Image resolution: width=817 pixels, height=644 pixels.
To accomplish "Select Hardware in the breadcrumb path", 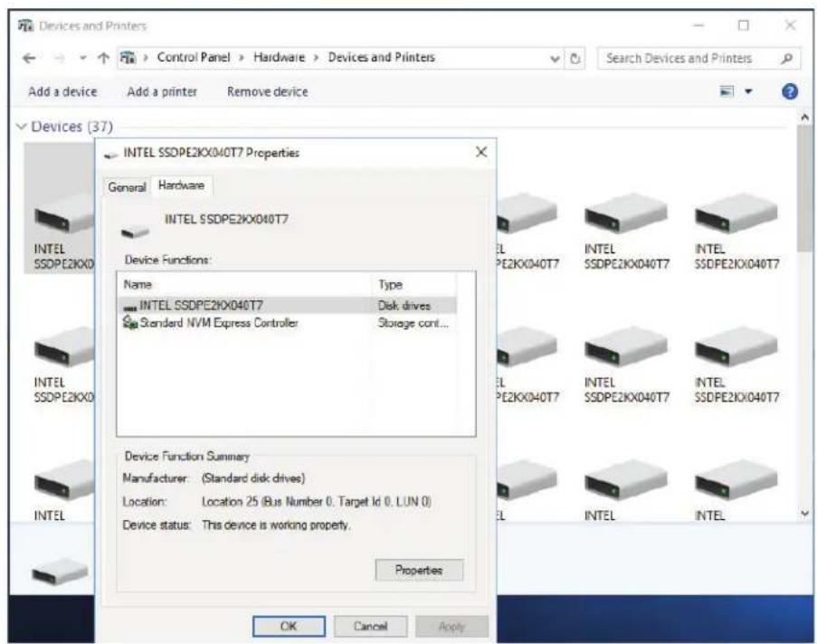I will (280, 57).
